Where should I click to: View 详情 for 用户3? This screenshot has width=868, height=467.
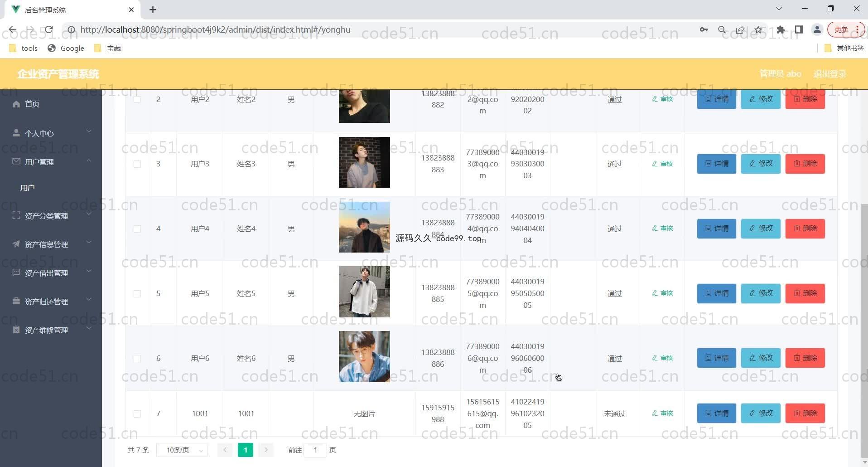pos(716,164)
